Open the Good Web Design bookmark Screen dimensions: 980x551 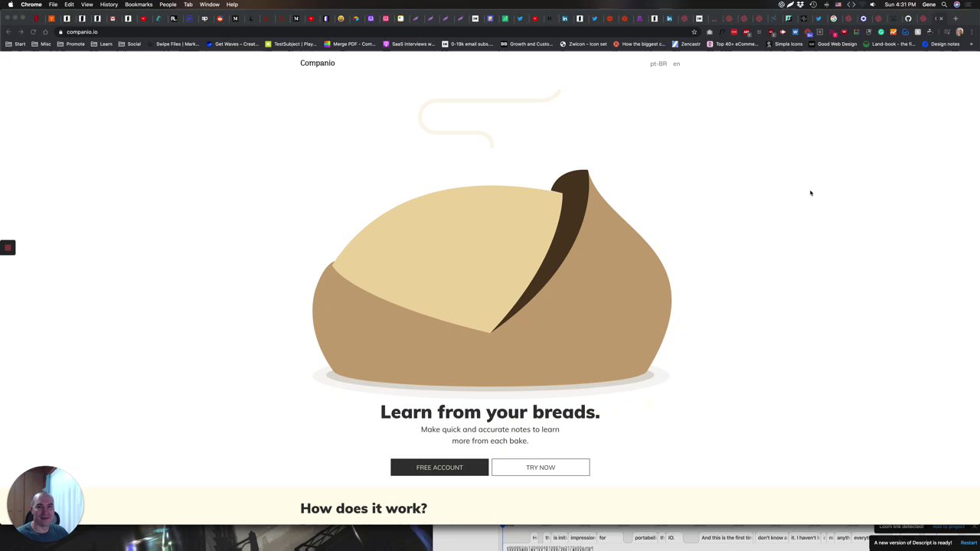[x=833, y=44]
